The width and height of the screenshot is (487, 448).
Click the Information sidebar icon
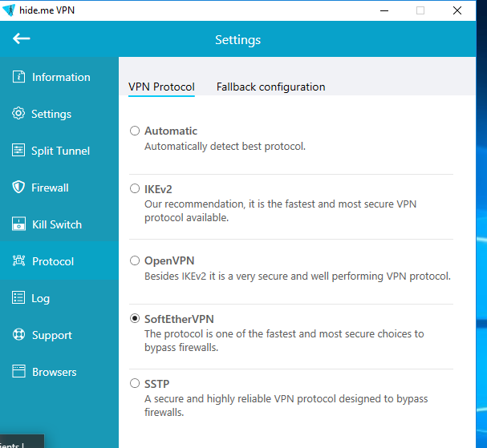(x=18, y=77)
